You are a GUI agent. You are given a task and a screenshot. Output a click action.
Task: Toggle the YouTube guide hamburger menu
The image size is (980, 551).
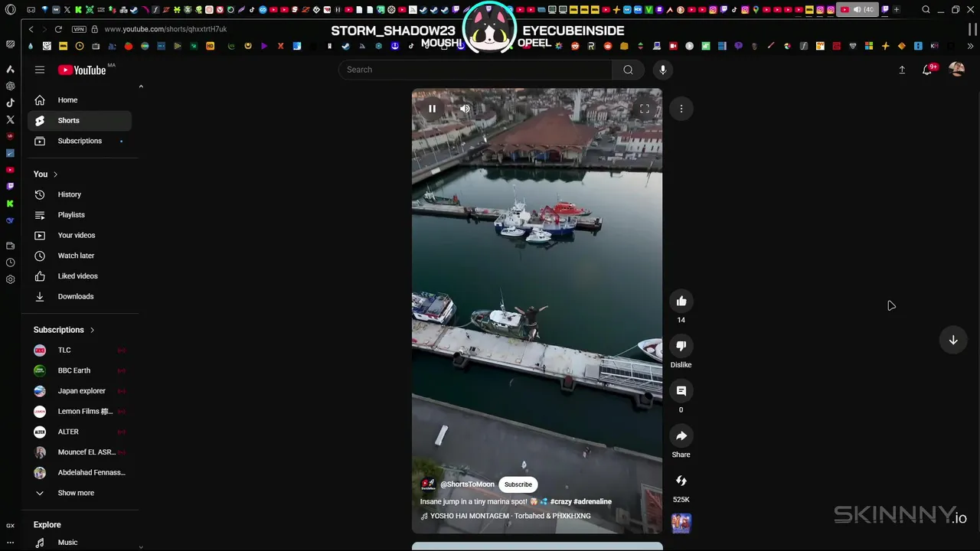pyautogui.click(x=40, y=70)
